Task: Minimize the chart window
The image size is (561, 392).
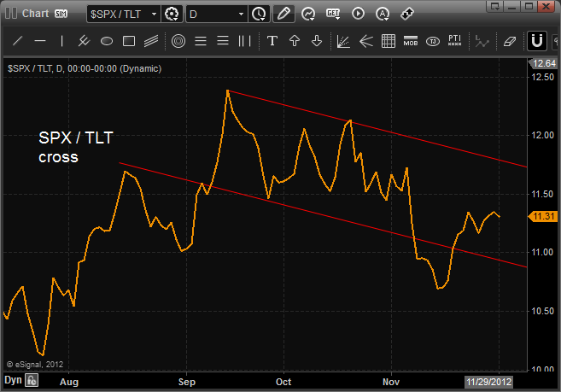Action: tap(512, 6)
